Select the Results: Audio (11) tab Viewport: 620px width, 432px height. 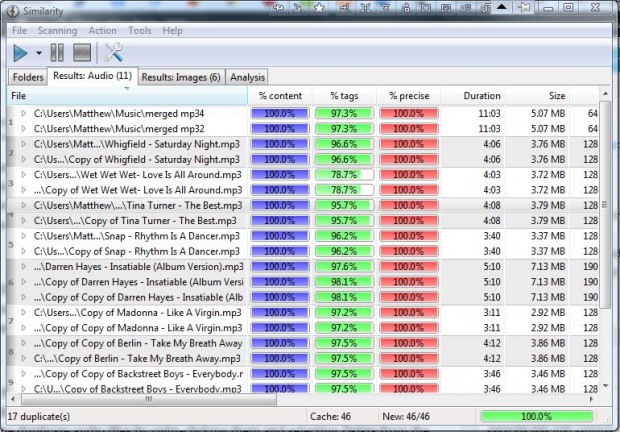93,75
